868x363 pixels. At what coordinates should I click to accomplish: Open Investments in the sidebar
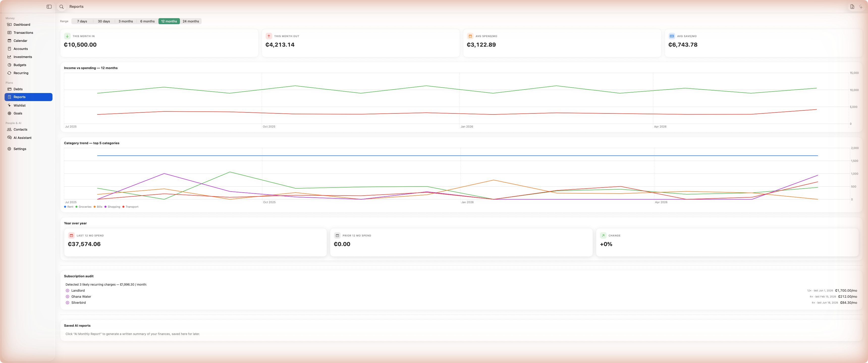[29, 57]
